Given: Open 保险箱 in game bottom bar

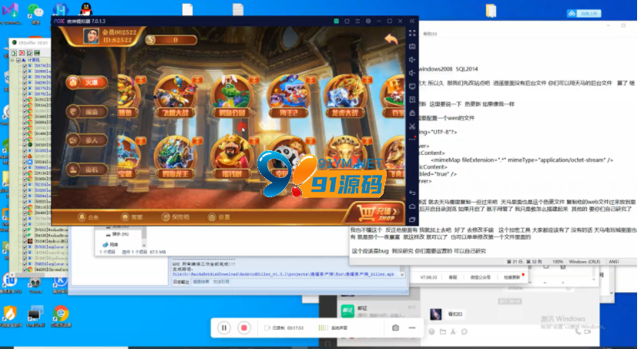Looking at the screenshot, I should click(x=176, y=217).
